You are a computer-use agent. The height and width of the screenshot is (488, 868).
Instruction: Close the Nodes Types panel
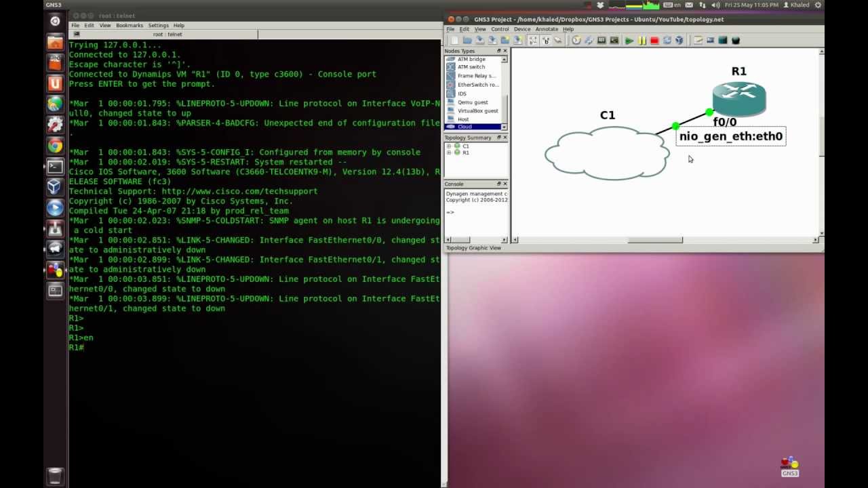click(505, 51)
